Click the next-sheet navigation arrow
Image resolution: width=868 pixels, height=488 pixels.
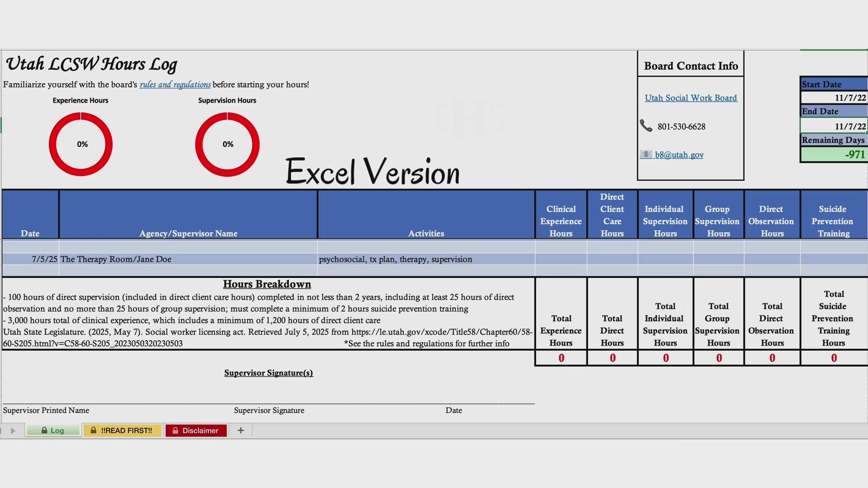tap(13, 431)
